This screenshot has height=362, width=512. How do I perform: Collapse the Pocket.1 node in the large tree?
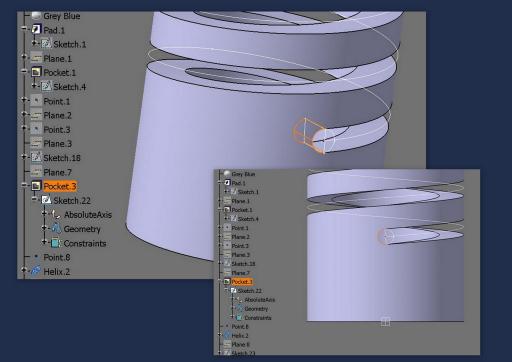(x=24, y=71)
